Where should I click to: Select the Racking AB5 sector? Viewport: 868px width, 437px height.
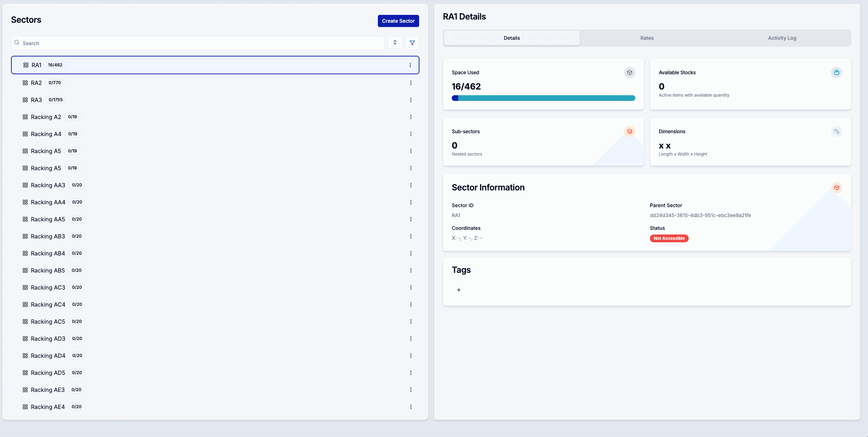(x=47, y=270)
